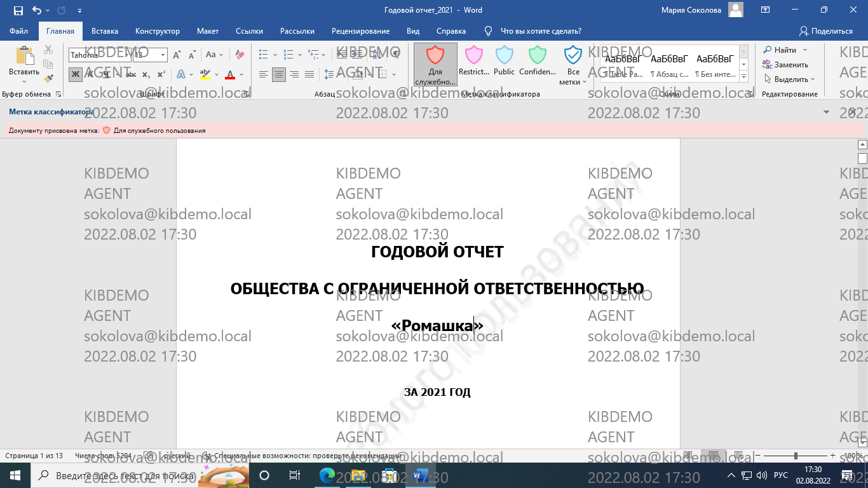The height and width of the screenshot is (488, 868).
Task: Zoom in with the plus button
Action: (x=832, y=456)
